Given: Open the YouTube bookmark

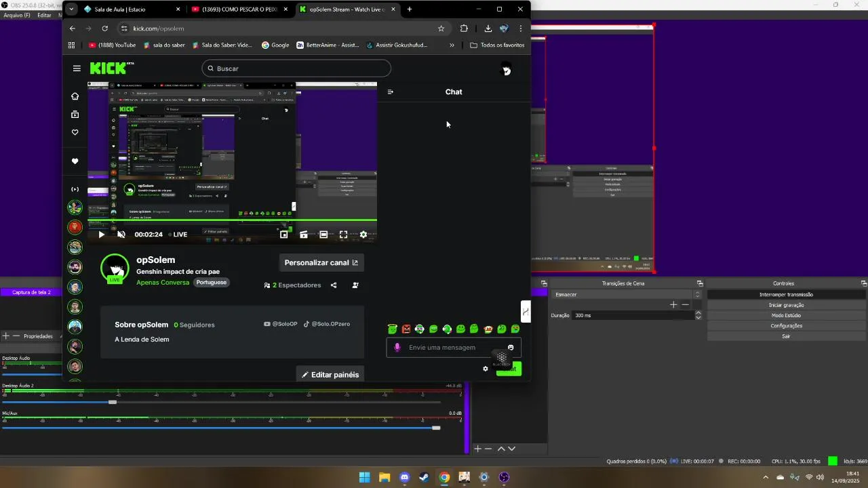Looking at the screenshot, I should pos(112,45).
